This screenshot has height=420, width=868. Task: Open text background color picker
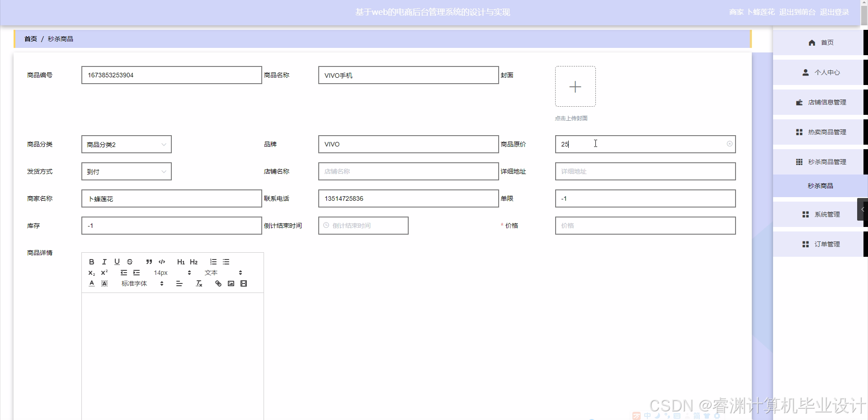point(104,283)
